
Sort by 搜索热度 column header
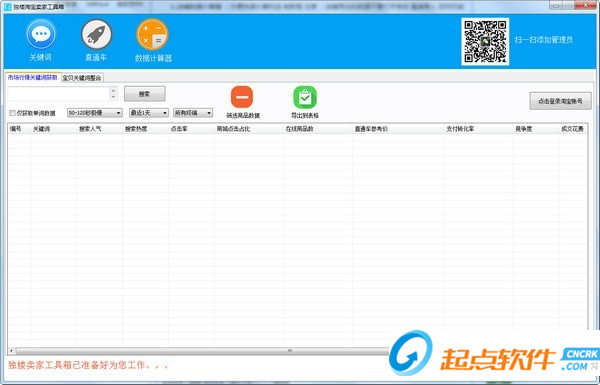[145, 129]
